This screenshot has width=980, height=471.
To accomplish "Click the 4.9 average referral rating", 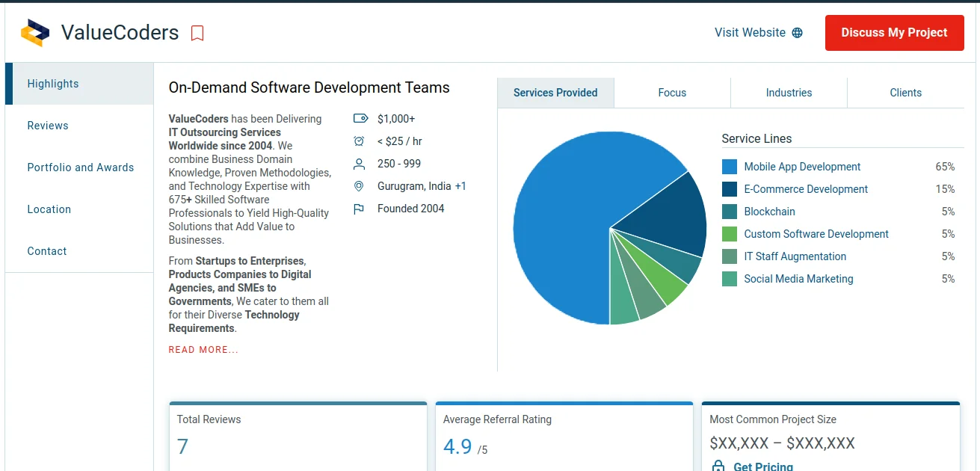I will 457,447.
